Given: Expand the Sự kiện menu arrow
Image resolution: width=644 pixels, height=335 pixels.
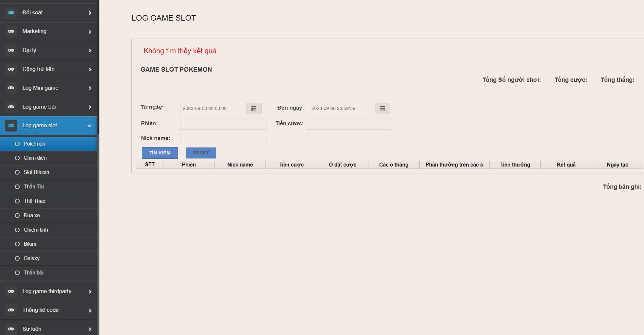Looking at the screenshot, I should coord(90,329).
